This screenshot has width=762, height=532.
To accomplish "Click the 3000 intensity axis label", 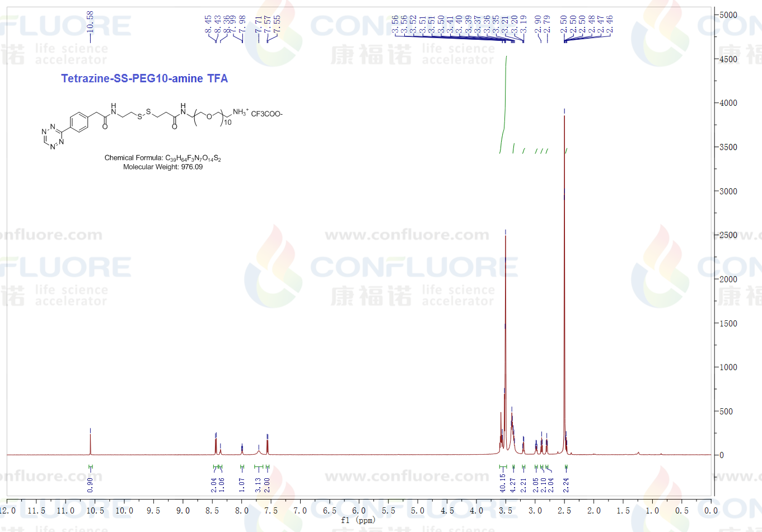I will [x=728, y=191].
